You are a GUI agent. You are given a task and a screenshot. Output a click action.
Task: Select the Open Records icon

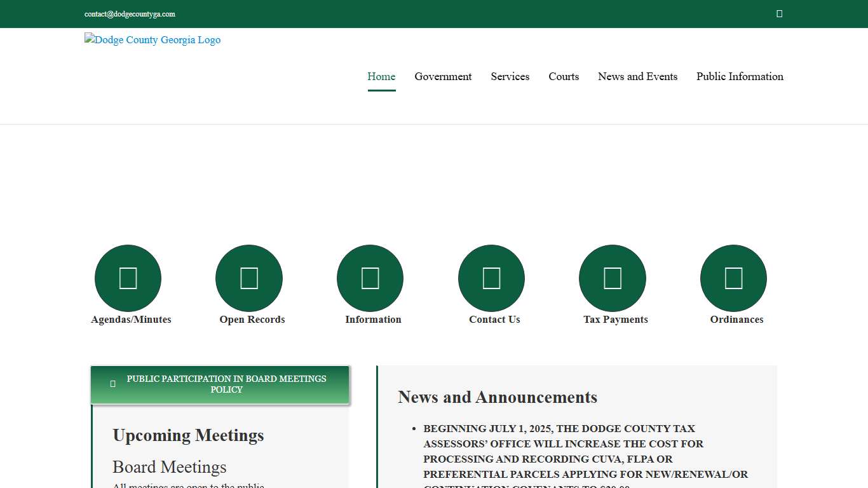(x=249, y=278)
